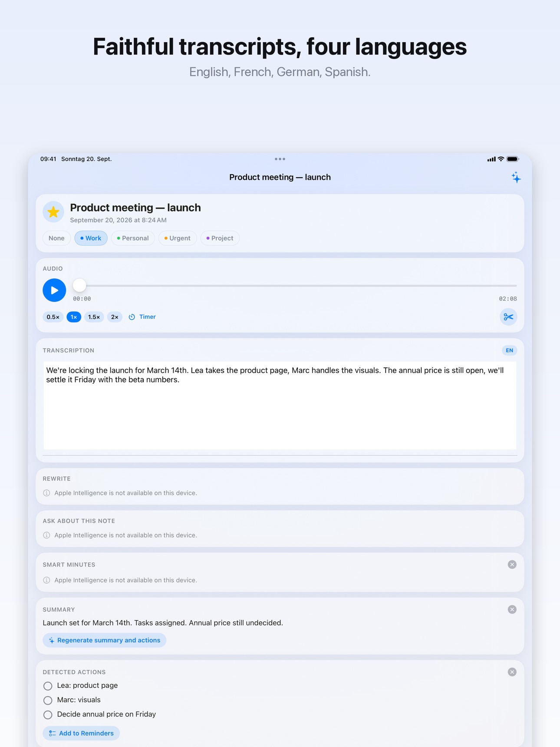Check off "Lea: product page" action
560x747 pixels.
(x=48, y=686)
